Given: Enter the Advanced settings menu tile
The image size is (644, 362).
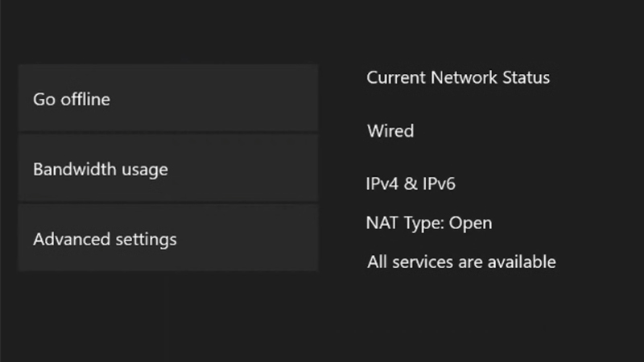Looking at the screenshot, I should click(167, 239).
